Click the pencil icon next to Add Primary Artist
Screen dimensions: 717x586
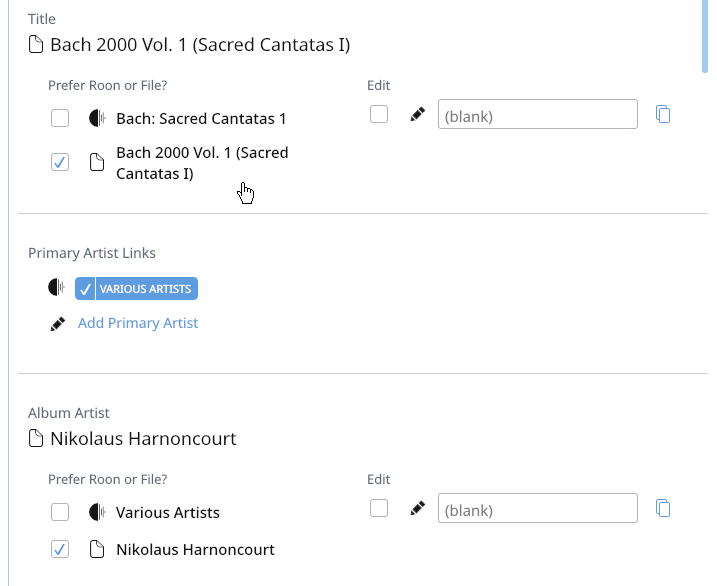tap(58, 324)
